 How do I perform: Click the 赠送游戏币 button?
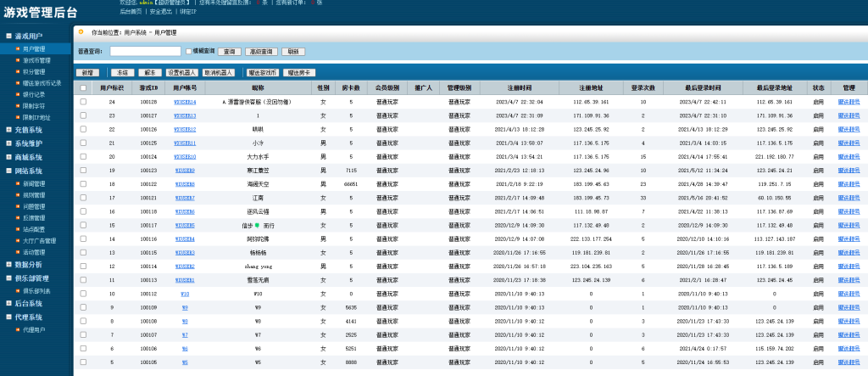coord(263,73)
